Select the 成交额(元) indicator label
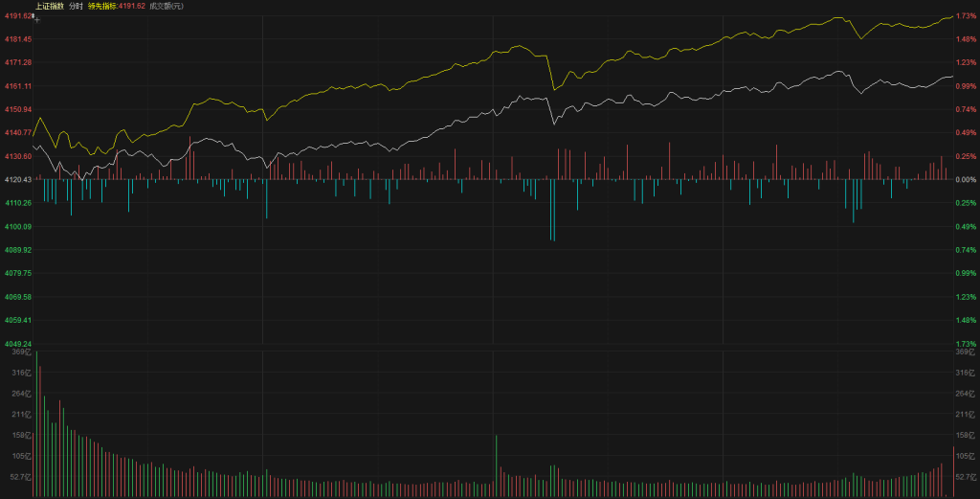This screenshot has width=980, height=499. (167, 6)
